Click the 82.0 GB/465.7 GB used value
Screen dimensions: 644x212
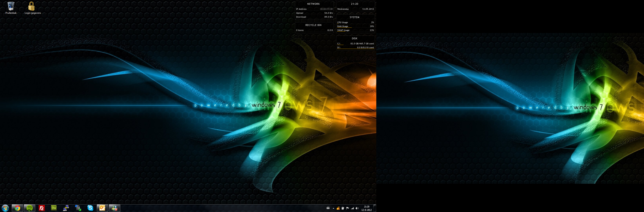(362, 44)
